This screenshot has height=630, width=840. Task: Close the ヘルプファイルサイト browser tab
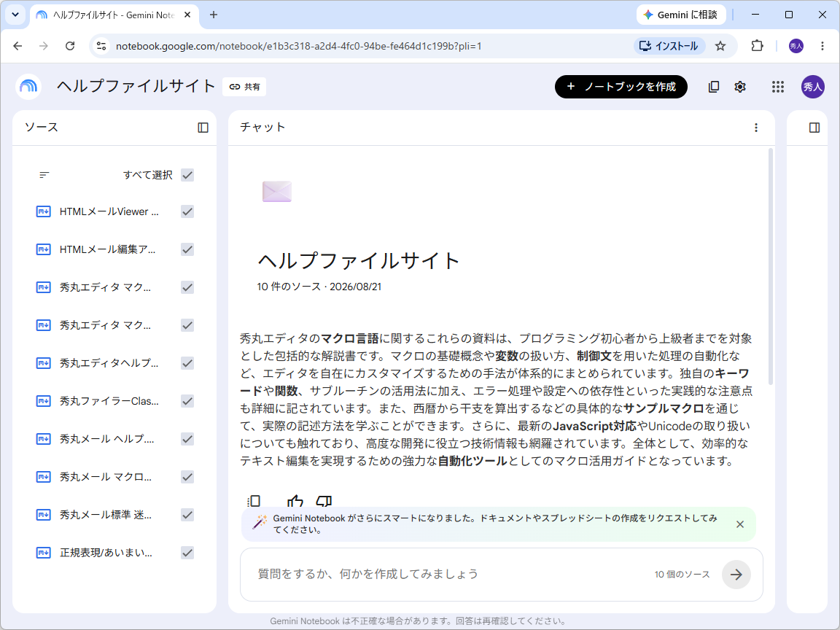[187, 15]
